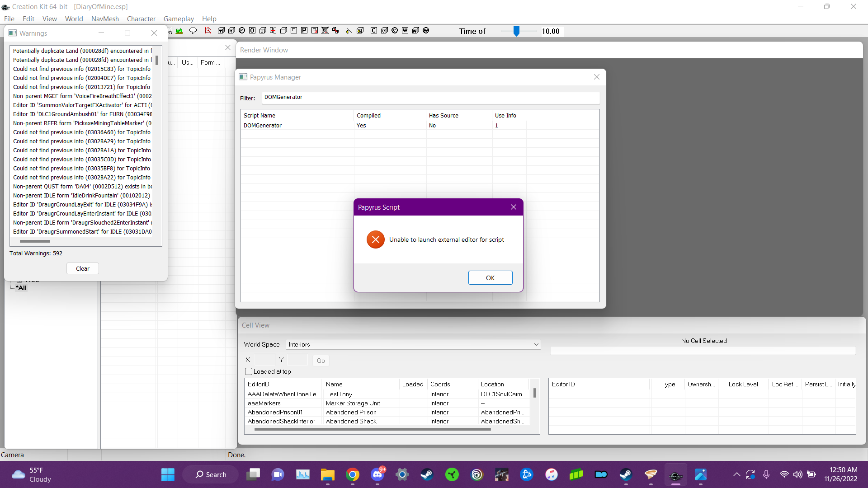868x488 pixels.
Task: Select the AbandonedShackInterior cell row
Action: click(387, 421)
